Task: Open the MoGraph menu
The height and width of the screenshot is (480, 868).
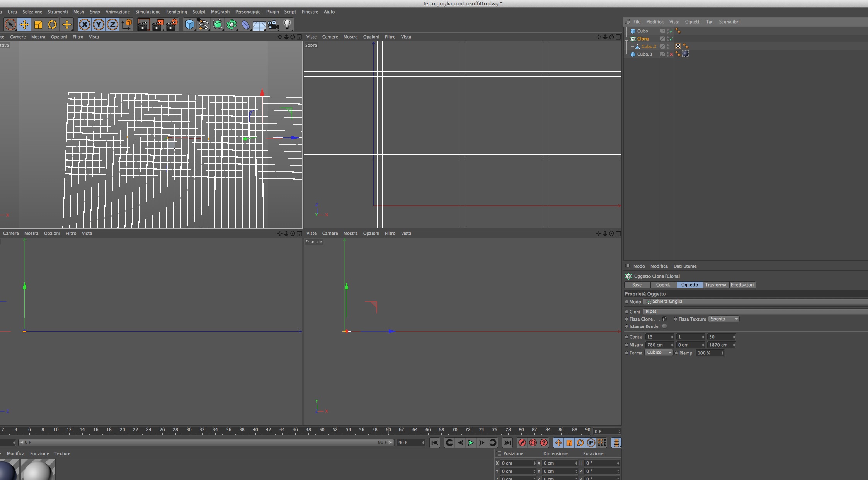Action: (220, 12)
